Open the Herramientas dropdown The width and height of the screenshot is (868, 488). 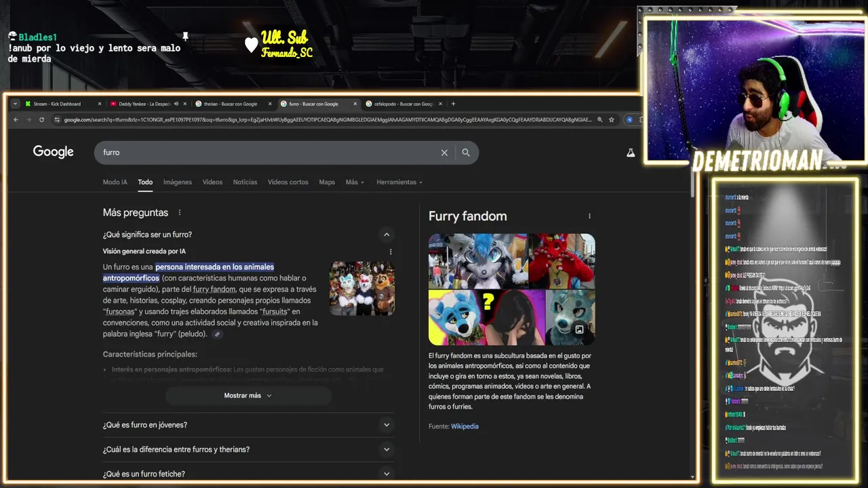click(x=399, y=182)
